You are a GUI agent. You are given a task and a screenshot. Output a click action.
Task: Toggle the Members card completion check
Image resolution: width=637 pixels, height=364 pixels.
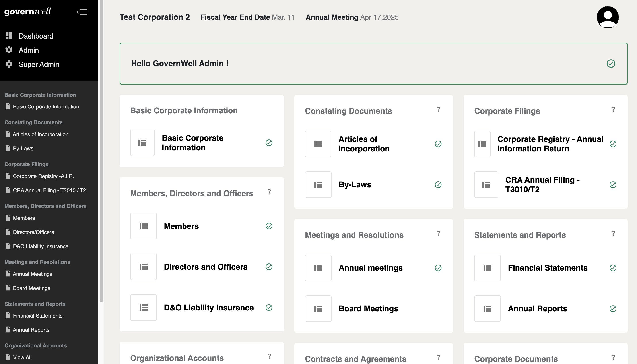pos(269,226)
